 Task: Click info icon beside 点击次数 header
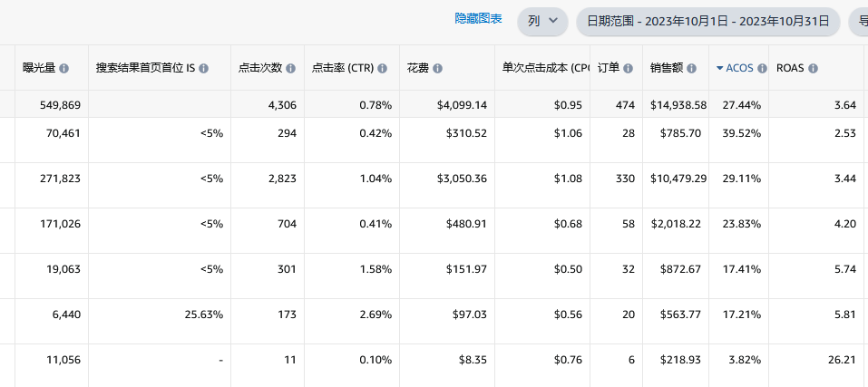coord(290,69)
